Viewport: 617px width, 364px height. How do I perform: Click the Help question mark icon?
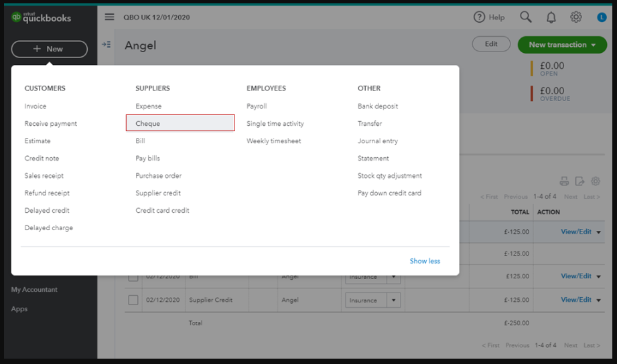479,17
